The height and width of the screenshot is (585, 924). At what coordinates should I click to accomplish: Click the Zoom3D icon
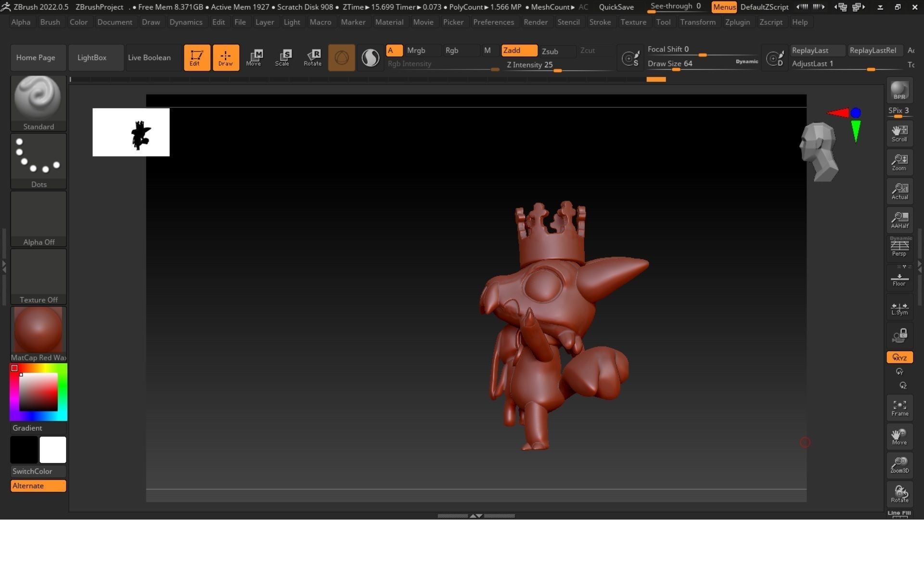click(899, 465)
